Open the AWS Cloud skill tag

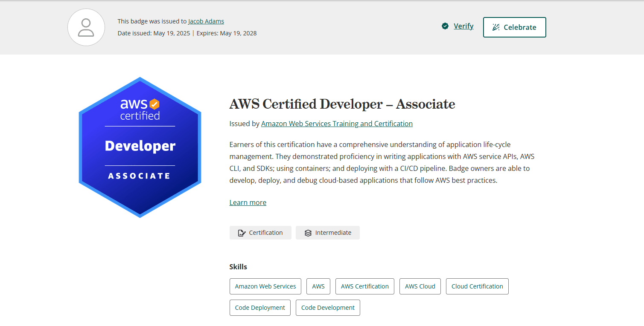click(420, 286)
